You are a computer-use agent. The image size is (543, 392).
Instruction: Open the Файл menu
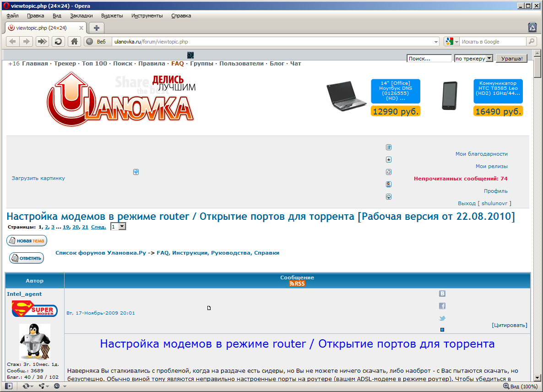(x=12, y=16)
